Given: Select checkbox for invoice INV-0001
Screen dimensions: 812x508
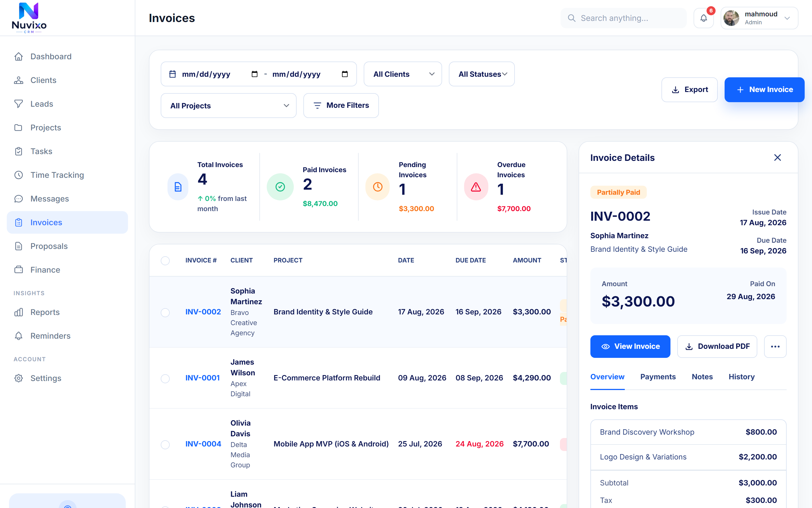Looking at the screenshot, I should pos(165,379).
